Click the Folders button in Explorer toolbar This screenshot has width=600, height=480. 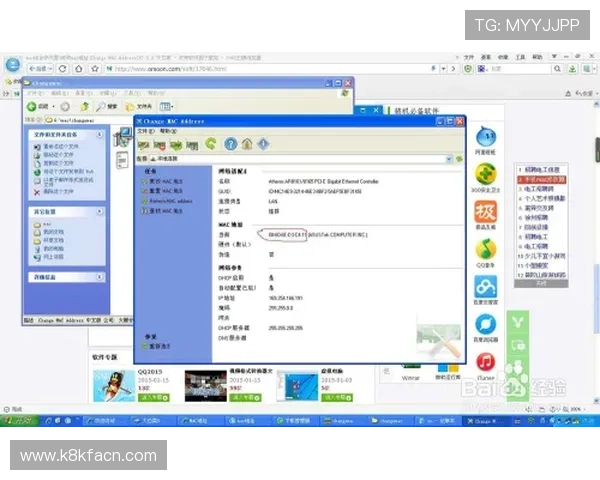(139, 106)
